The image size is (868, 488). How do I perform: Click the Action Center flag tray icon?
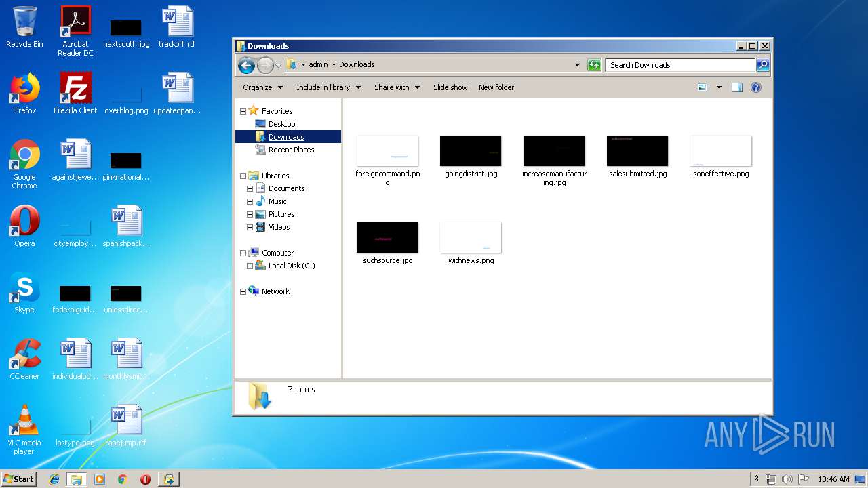tap(804, 479)
